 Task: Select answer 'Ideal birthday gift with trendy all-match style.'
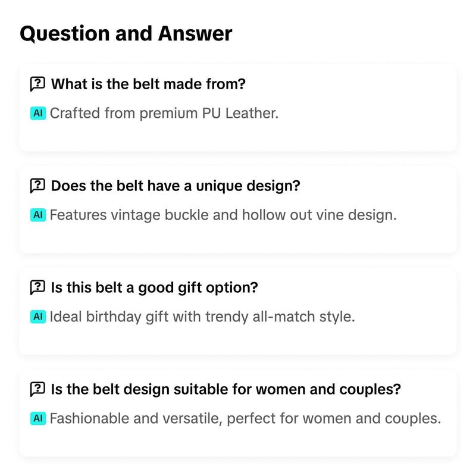pos(202,317)
